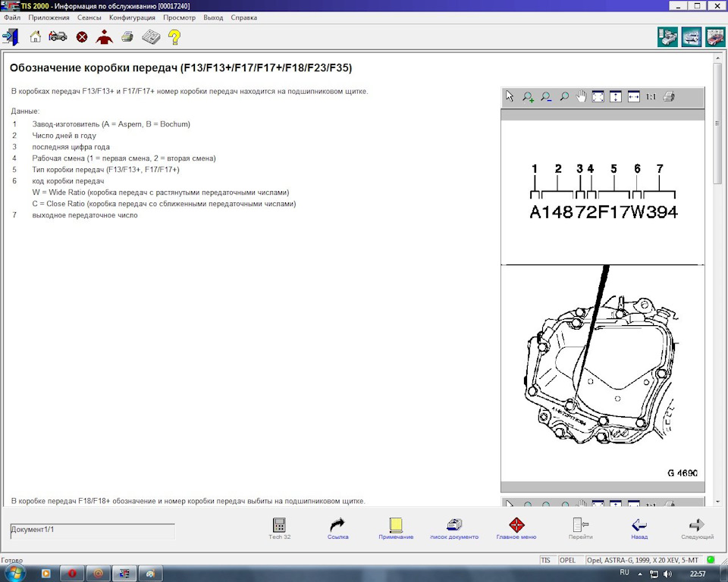This screenshot has width=728, height=582.
Task: Open the Конфигурация menu
Action: click(x=132, y=17)
